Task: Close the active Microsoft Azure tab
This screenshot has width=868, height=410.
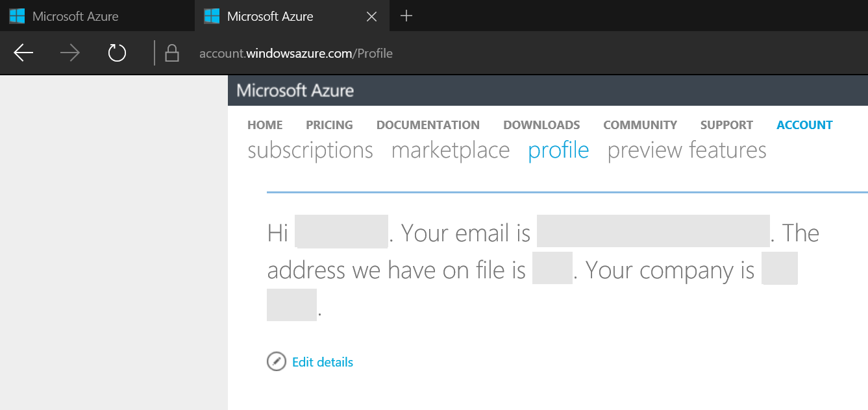Action: tap(372, 16)
